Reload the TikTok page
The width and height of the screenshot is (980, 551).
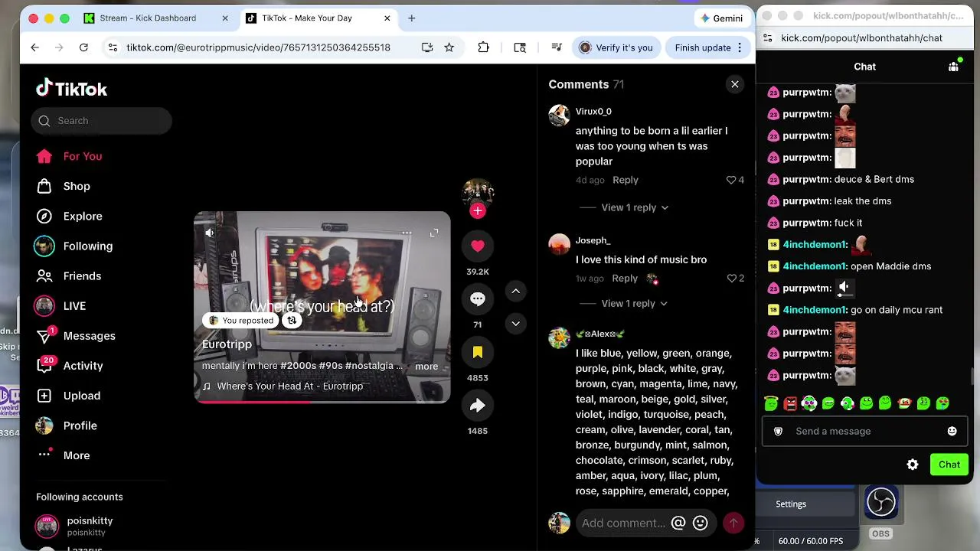(x=83, y=47)
